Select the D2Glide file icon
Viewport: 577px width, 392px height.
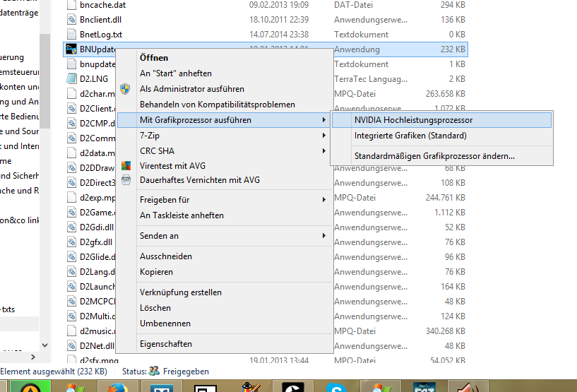click(71, 256)
